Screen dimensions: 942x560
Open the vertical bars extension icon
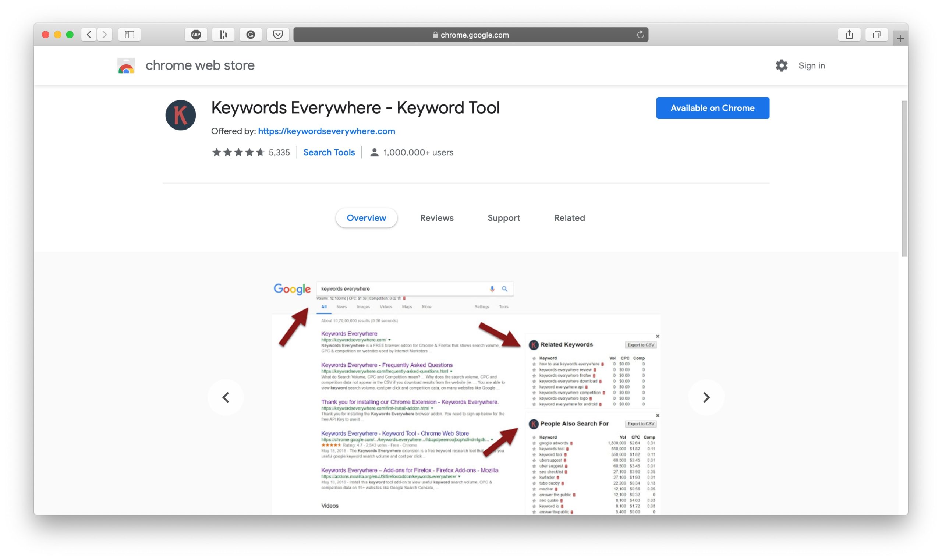pyautogui.click(x=223, y=35)
